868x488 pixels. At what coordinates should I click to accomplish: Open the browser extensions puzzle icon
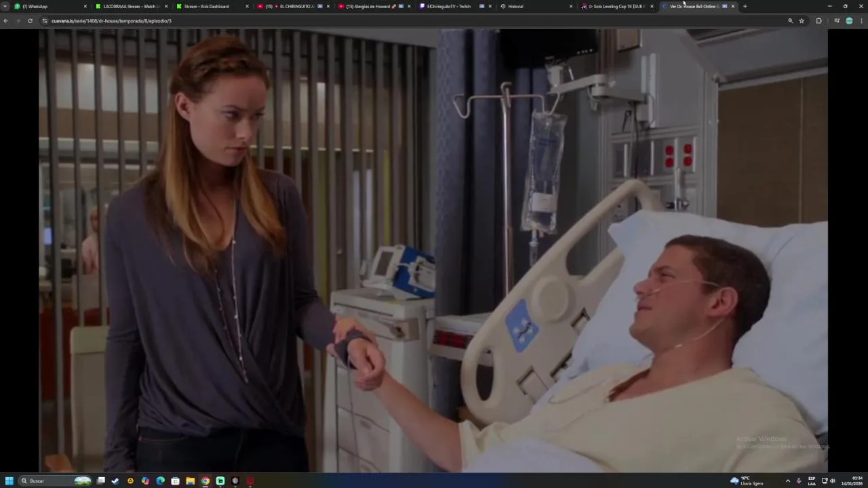818,21
